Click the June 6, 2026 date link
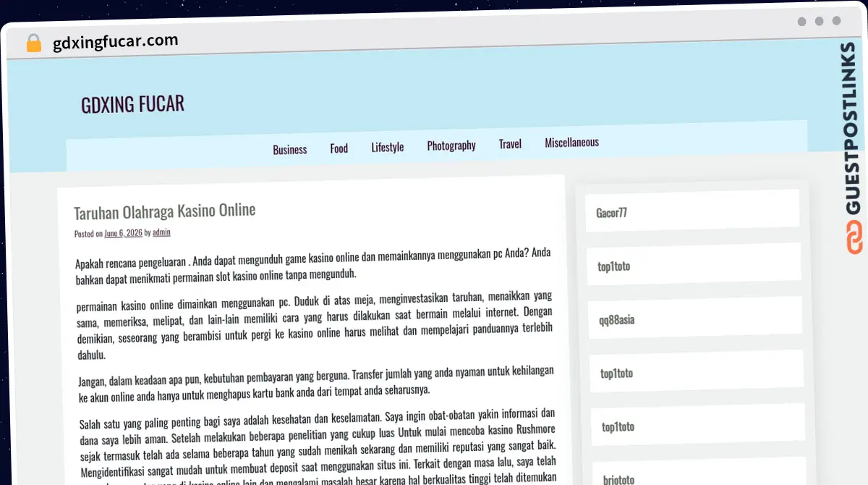 [x=123, y=233]
